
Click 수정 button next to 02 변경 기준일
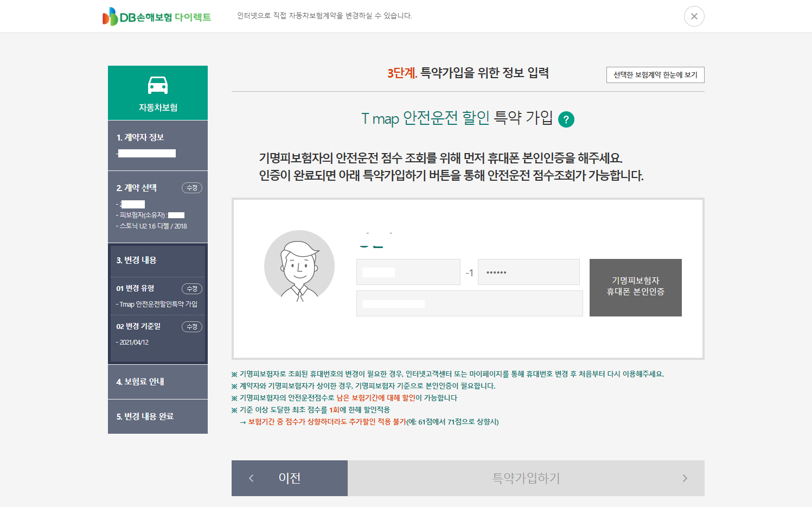tap(191, 327)
